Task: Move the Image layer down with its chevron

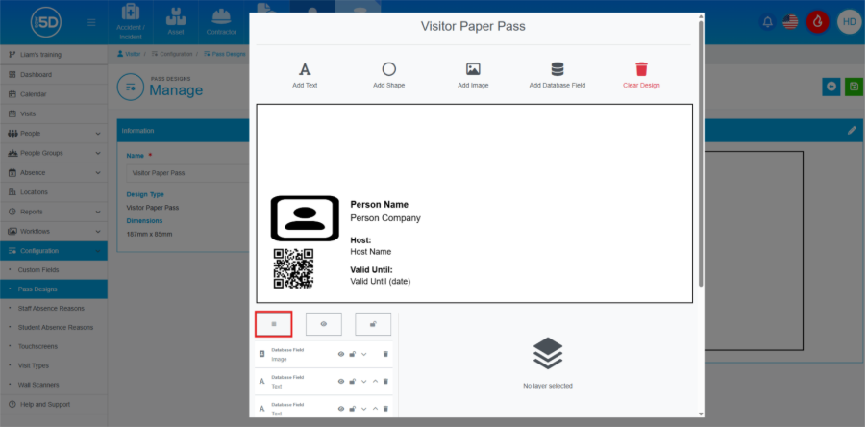Action: 363,354
